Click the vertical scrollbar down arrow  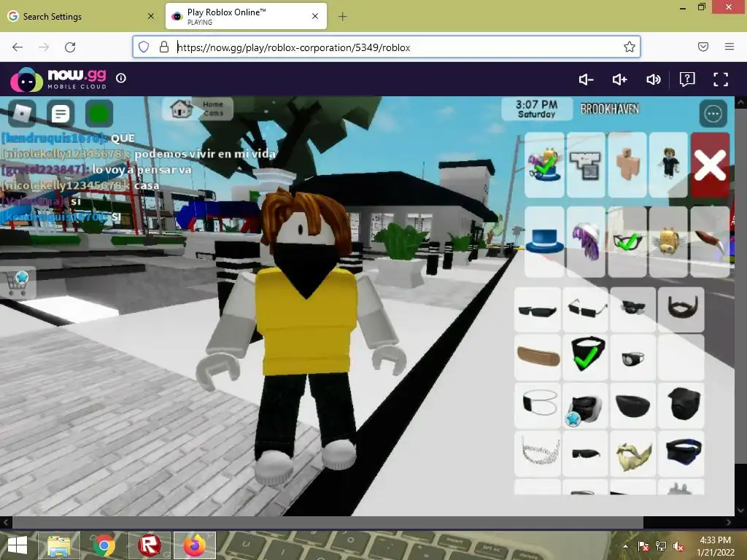pyautogui.click(x=740, y=510)
